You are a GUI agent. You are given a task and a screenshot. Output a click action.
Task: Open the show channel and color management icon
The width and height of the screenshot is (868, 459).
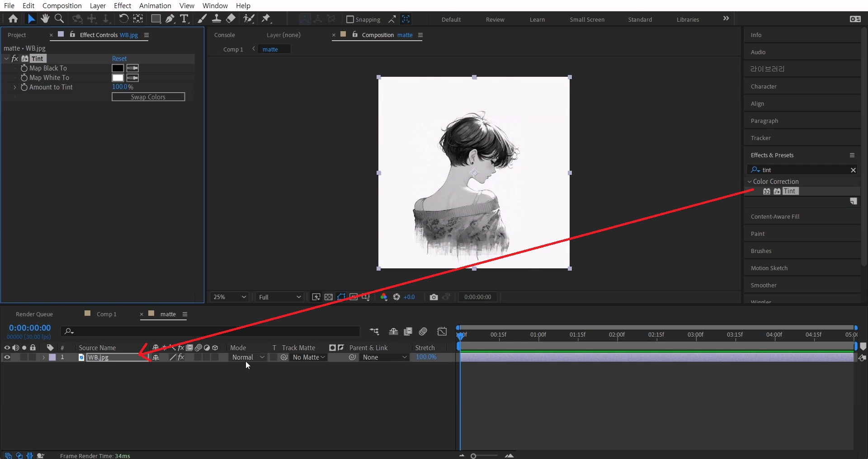384,297
